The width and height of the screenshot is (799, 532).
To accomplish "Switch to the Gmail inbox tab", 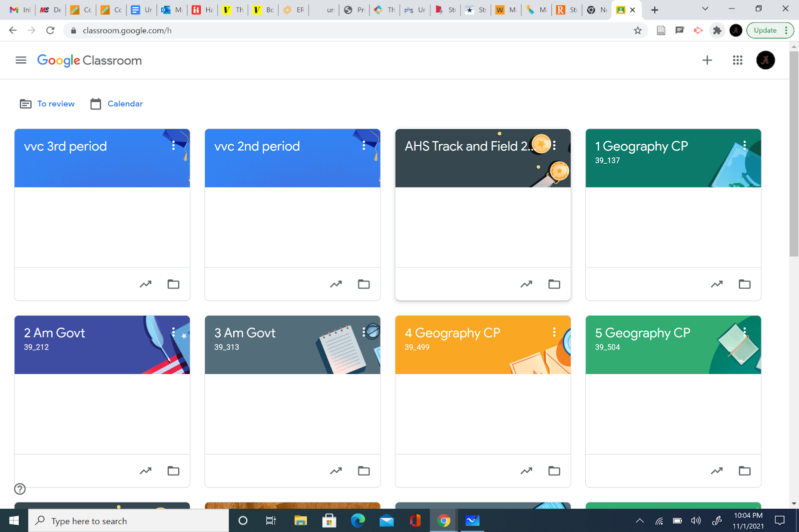I will tap(20, 10).
